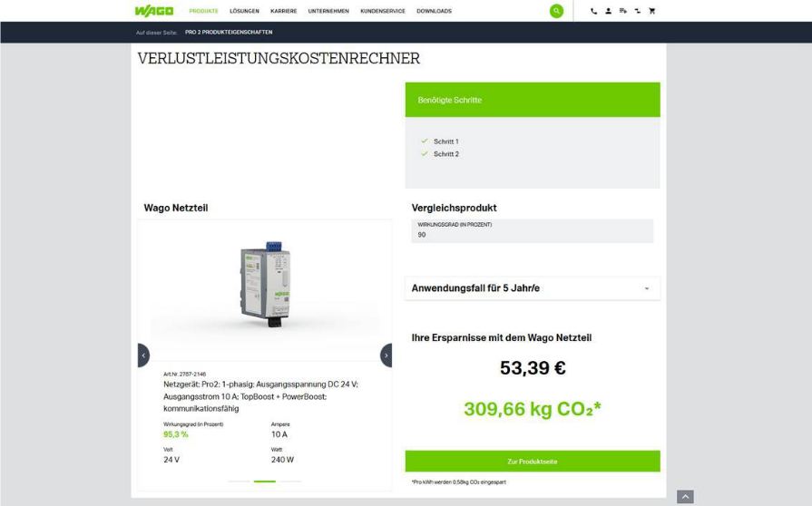Click the Wirkungsgrad in Prozent field
The height and width of the screenshot is (506, 812).
tap(533, 231)
